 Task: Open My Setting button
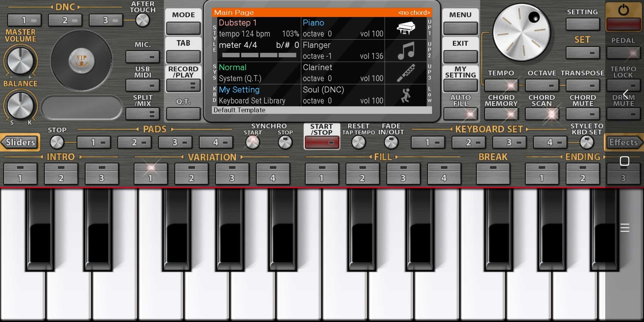[x=460, y=85]
